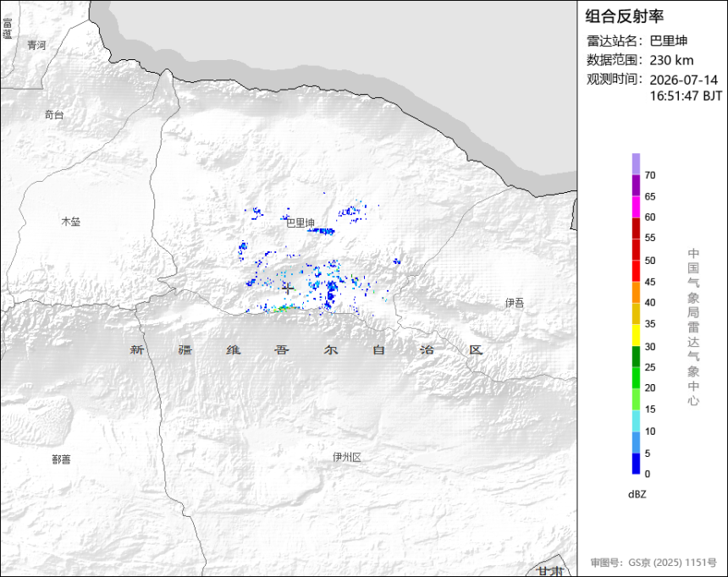
Task: Click the 巴里坤 city label on map
Action: point(300,223)
